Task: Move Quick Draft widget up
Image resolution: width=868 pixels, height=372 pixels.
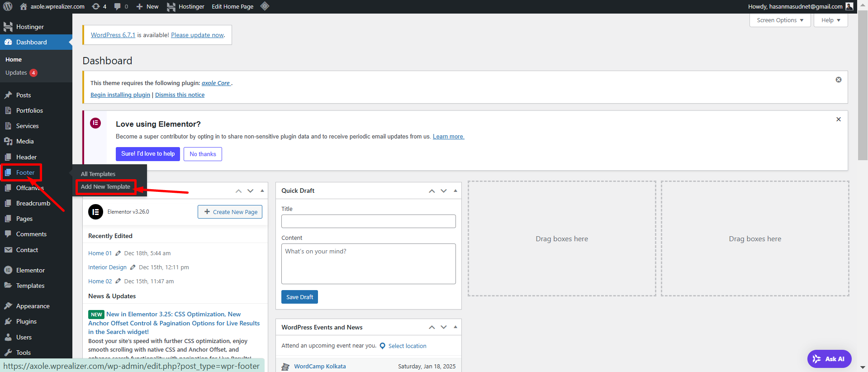Action: coord(432,191)
